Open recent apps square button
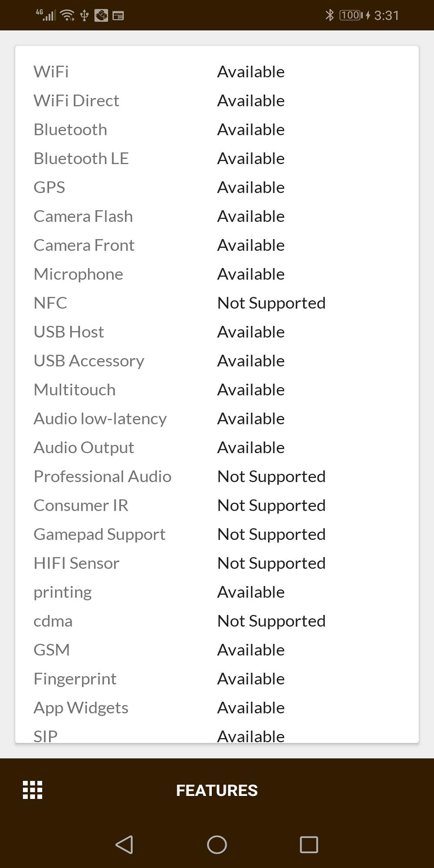 pos(309,845)
